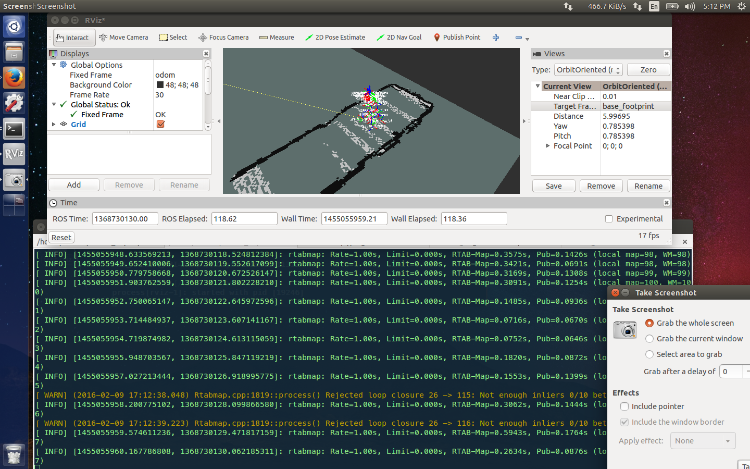
Task: Enable the Experimental checkbox
Action: [x=610, y=219]
